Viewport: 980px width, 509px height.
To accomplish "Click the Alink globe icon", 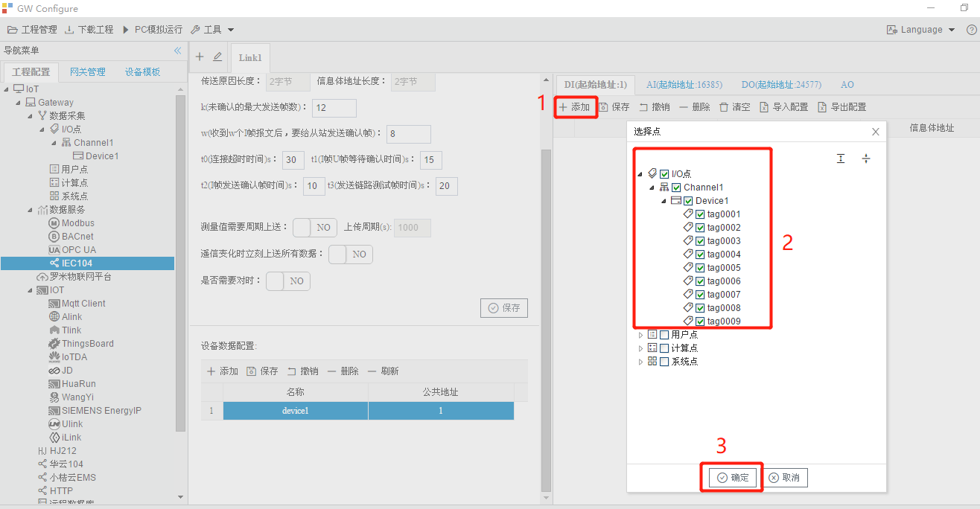I will pos(54,317).
